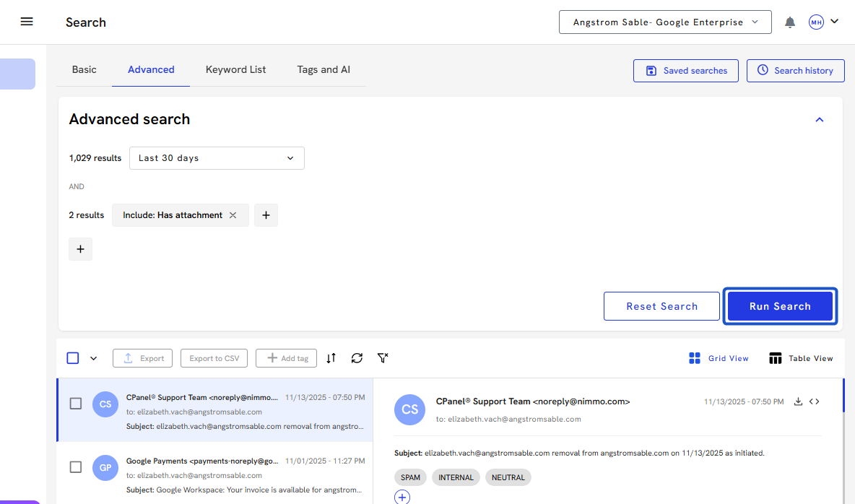This screenshot has height=504, width=855.
Task: Check the CPanel Support Team email checkbox
Action: click(76, 404)
